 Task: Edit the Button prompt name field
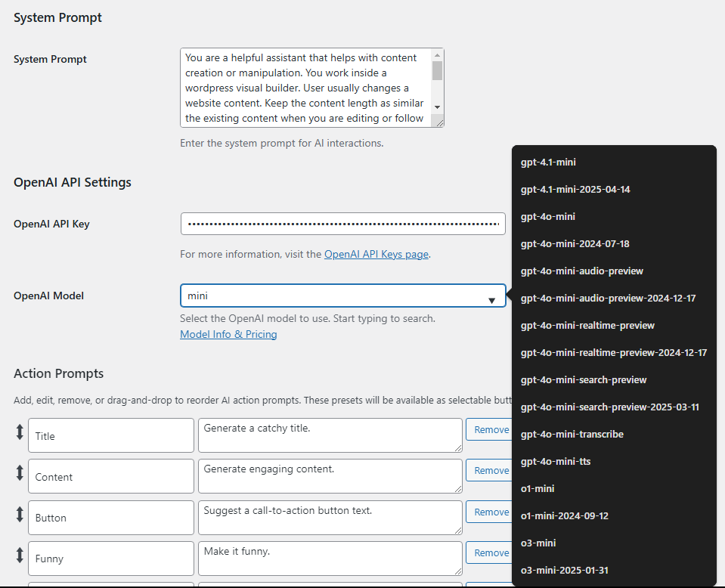click(x=111, y=518)
